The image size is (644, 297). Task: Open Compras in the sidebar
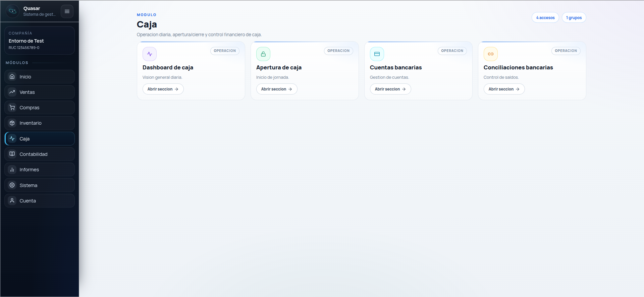tap(40, 108)
